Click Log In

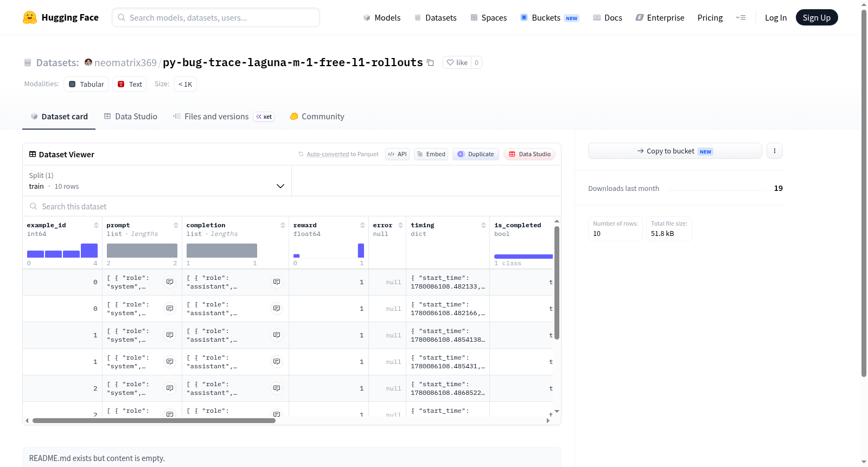(x=776, y=17)
